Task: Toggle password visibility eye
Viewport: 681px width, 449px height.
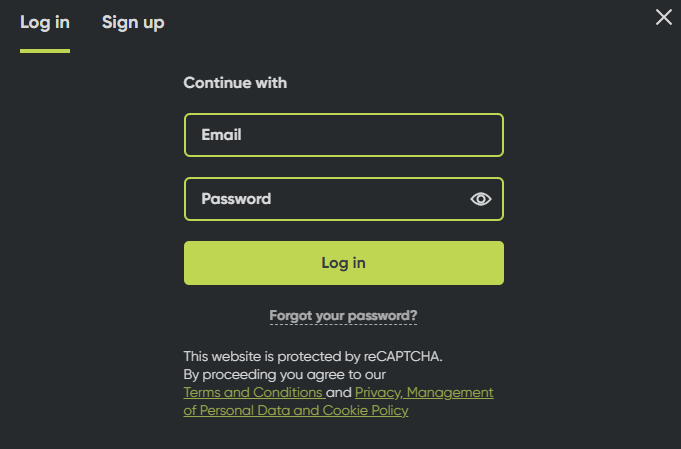Action: (480, 199)
